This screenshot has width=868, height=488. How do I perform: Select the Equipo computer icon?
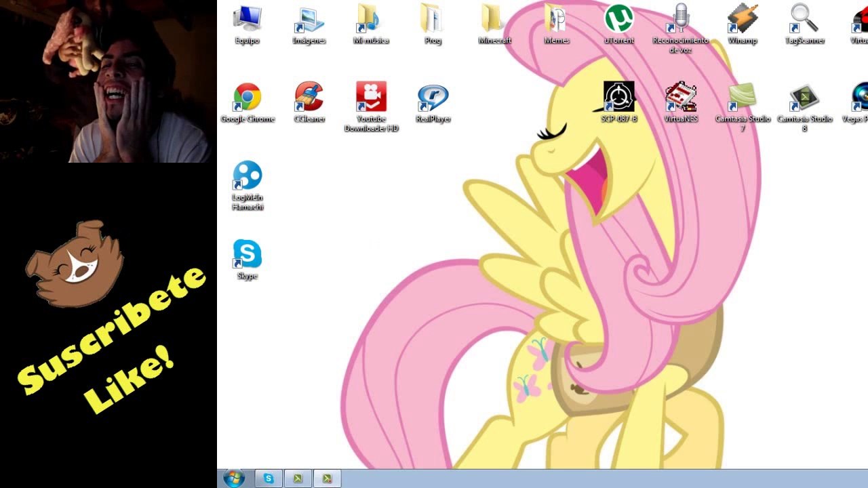(x=248, y=24)
